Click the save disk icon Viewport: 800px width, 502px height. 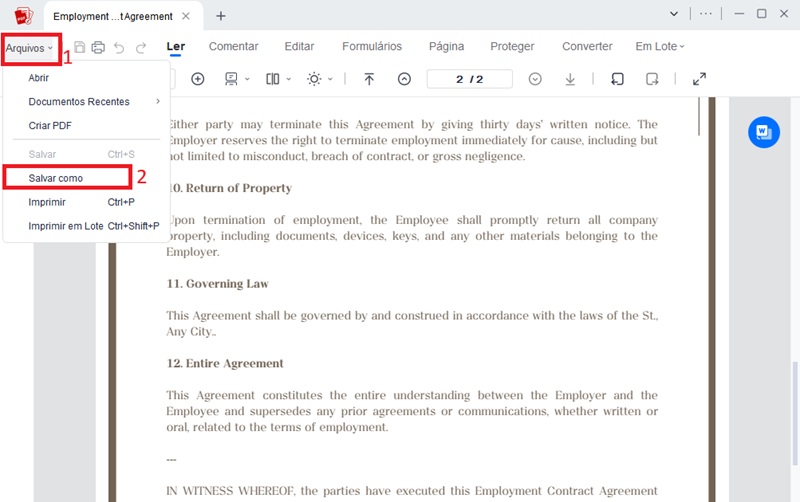(80, 47)
